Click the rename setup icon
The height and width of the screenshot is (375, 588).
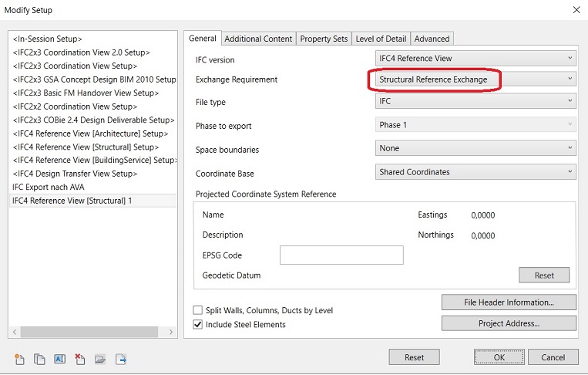60,359
